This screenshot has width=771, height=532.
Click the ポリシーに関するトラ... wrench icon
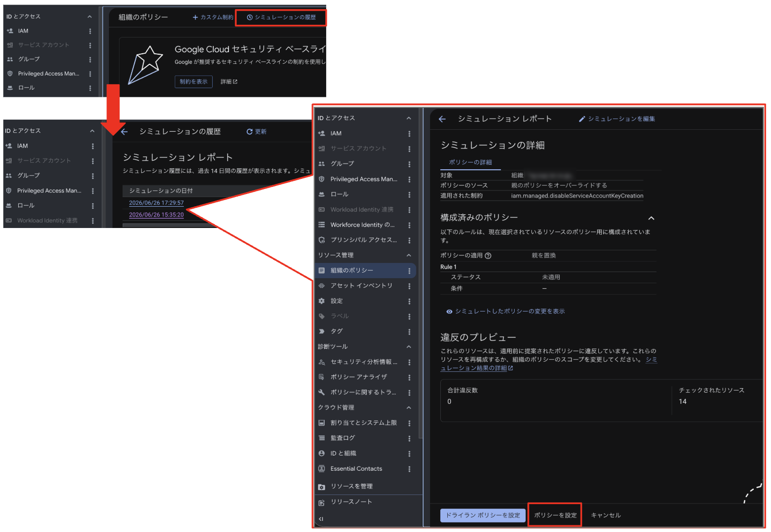coord(322,392)
